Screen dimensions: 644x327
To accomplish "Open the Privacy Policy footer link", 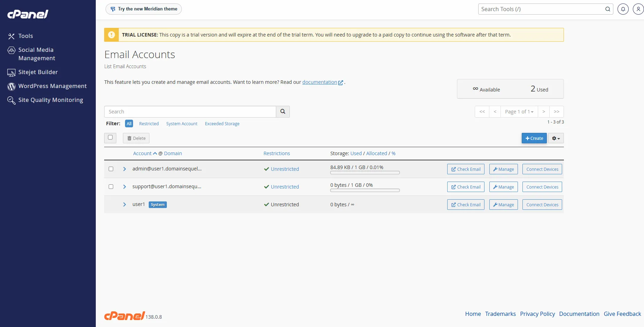I will point(537,314).
